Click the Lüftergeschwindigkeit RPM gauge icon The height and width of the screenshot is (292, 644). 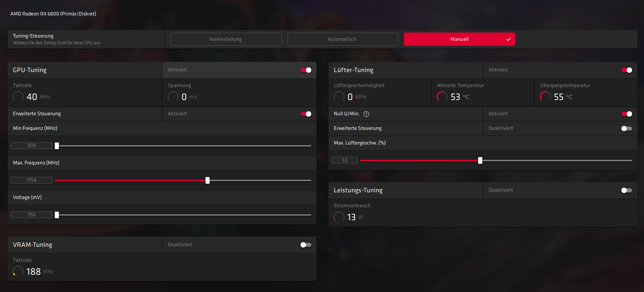pos(339,97)
